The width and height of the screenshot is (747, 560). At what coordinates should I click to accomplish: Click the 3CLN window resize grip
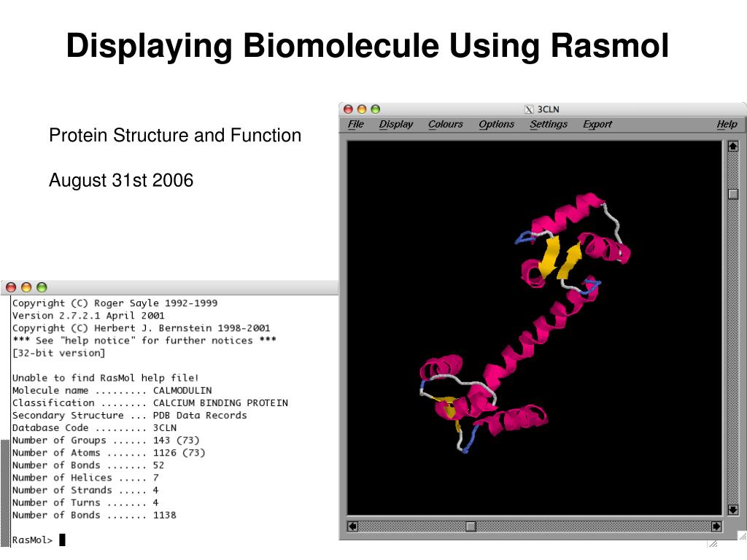[x=742, y=536]
